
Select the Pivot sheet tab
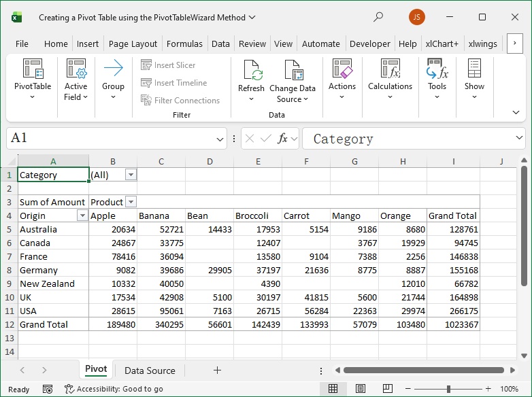tap(96, 369)
